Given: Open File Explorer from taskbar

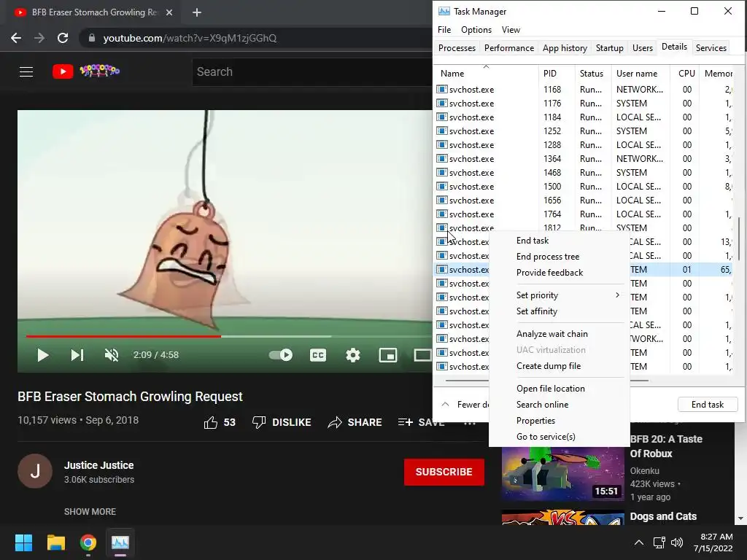Looking at the screenshot, I should [55, 542].
